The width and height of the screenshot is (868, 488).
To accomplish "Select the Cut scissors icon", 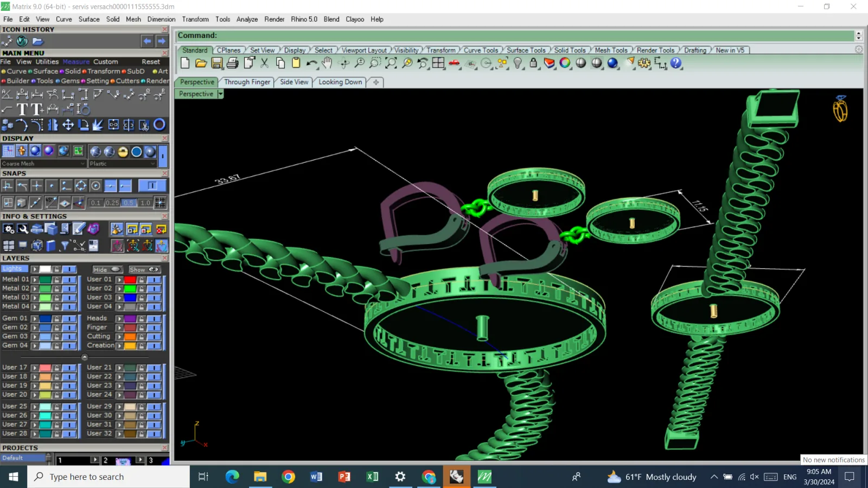I will pos(265,63).
